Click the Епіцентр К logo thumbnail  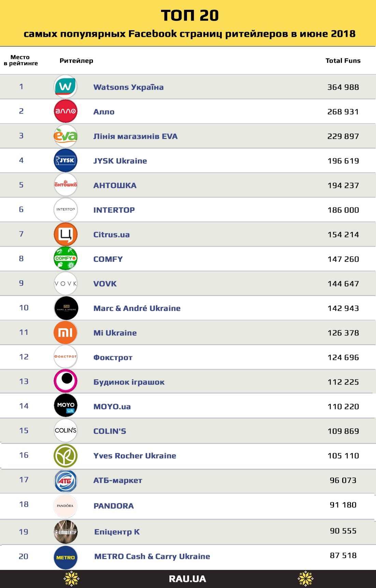(66, 532)
